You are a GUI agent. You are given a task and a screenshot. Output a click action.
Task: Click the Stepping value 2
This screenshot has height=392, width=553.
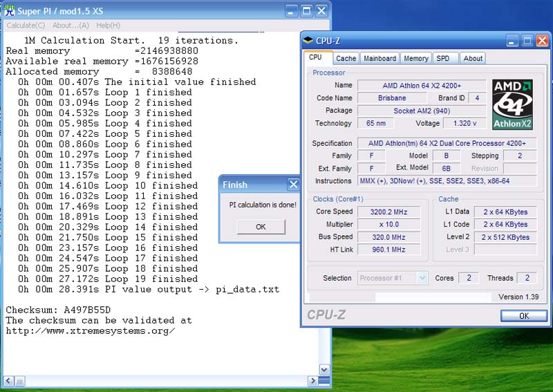pos(520,156)
